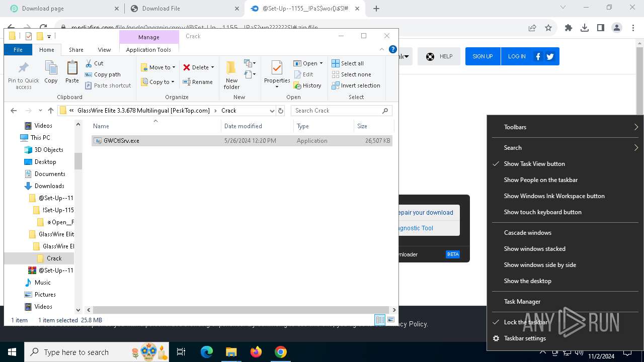
Task: Switch to Large icons view layout
Action: pyautogui.click(x=390, y=320)
